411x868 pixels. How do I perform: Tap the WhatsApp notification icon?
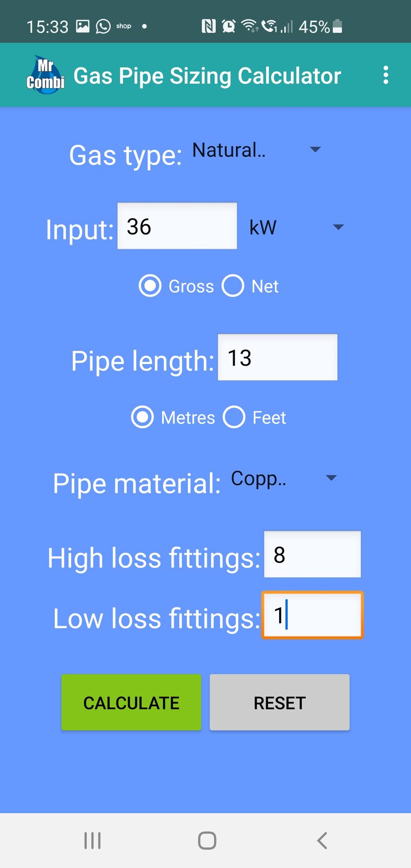pyautogui.click(x=103, y=26)
